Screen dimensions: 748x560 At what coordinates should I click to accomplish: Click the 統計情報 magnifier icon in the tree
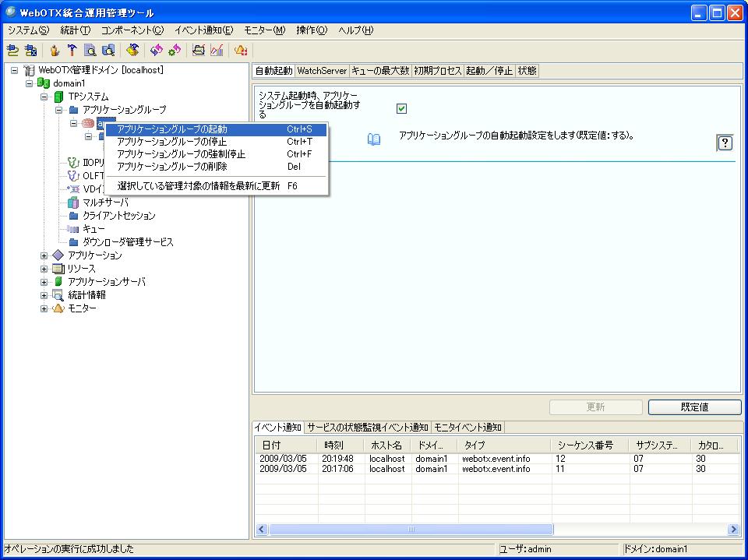[x=58, y=295]
